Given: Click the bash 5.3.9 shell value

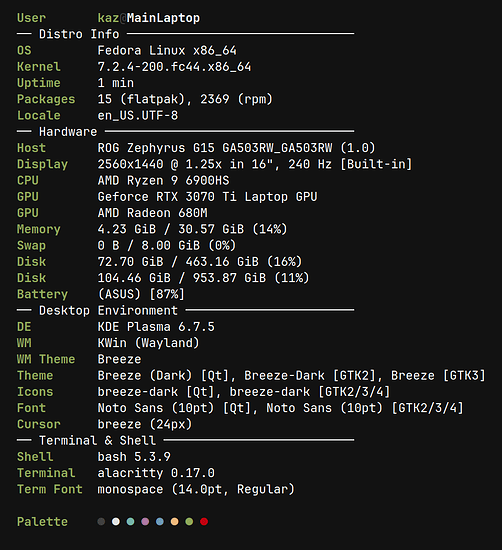Looking at the screenshot, I should (134, 457).
